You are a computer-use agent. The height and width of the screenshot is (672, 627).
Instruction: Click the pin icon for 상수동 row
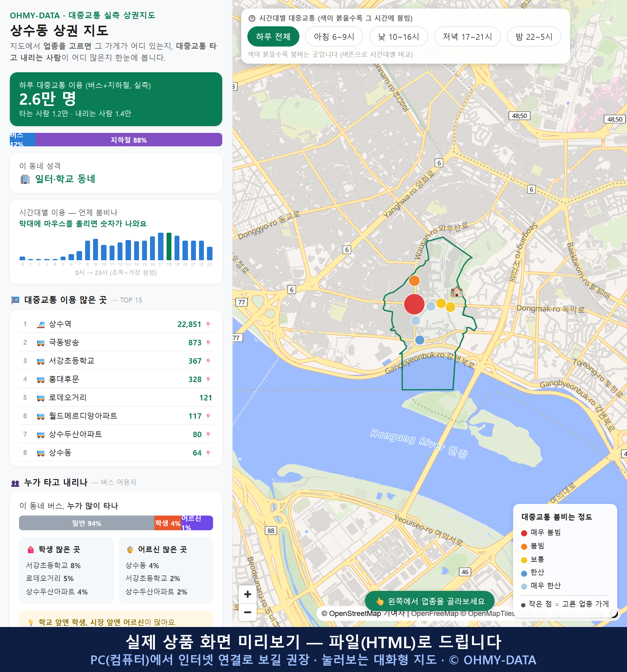click(x=208, y=452)
